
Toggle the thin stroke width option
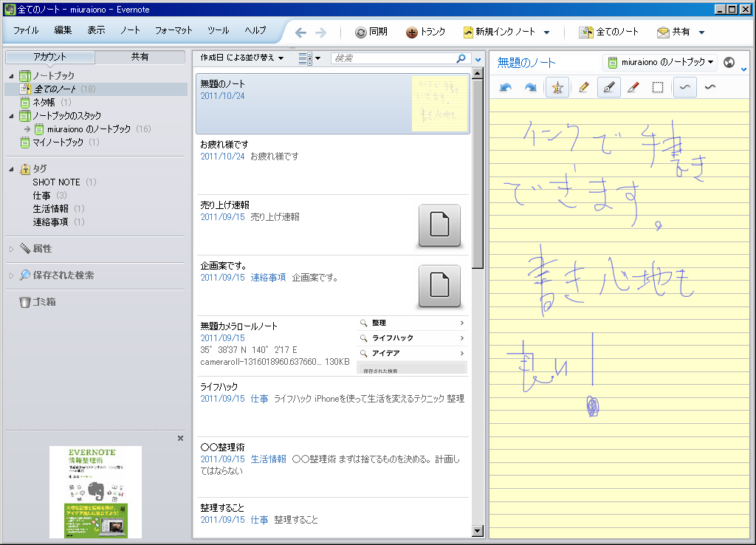pyautogui.click(x=685, y=87)
